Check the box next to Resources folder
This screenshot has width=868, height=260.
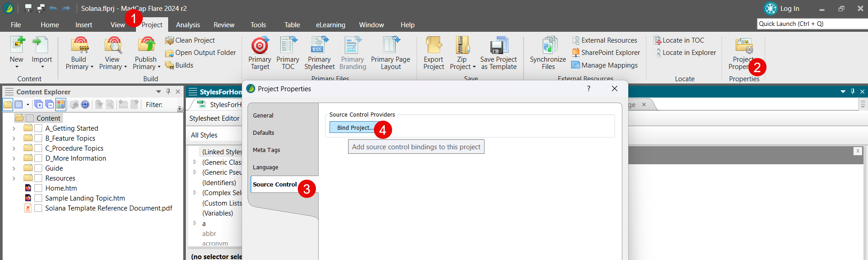[x=39, y=178]
